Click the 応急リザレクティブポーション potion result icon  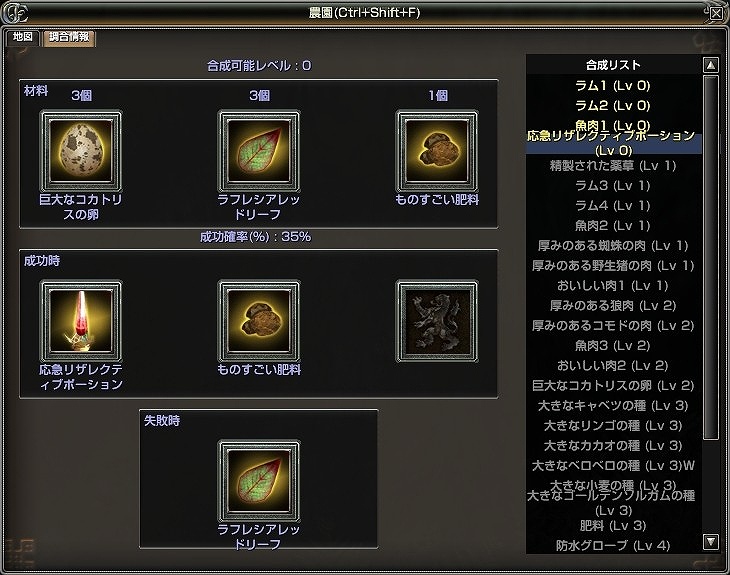tap(81, 321)
